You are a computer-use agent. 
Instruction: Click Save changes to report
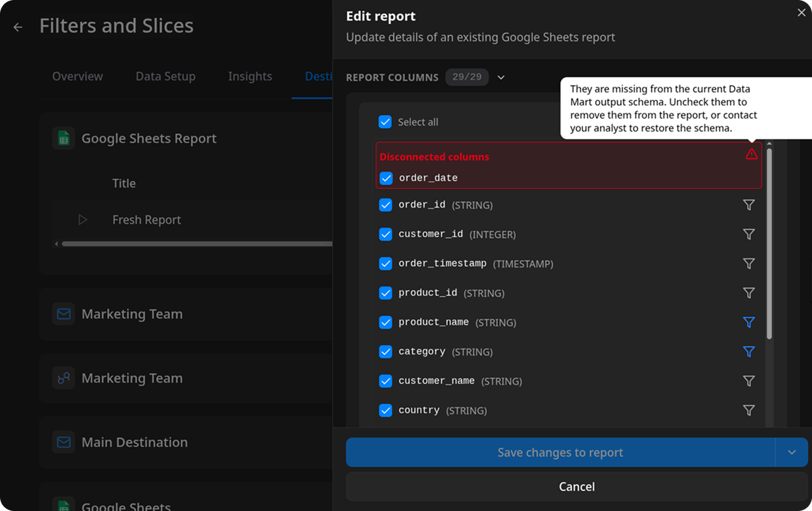tap(560, 452)
